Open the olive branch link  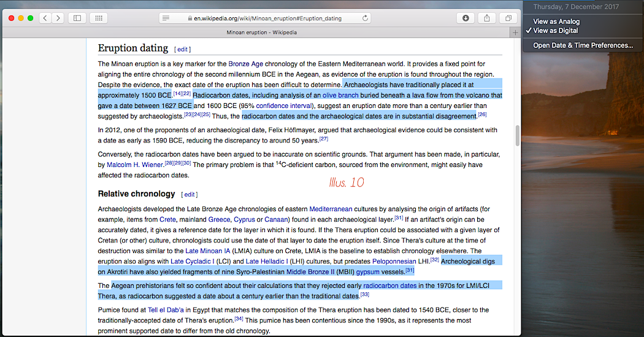340,95
